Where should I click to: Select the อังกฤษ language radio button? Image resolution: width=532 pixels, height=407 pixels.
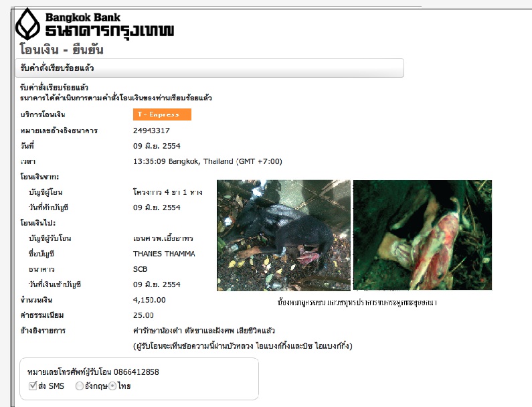pyautogui.click(x=80, y=386)
